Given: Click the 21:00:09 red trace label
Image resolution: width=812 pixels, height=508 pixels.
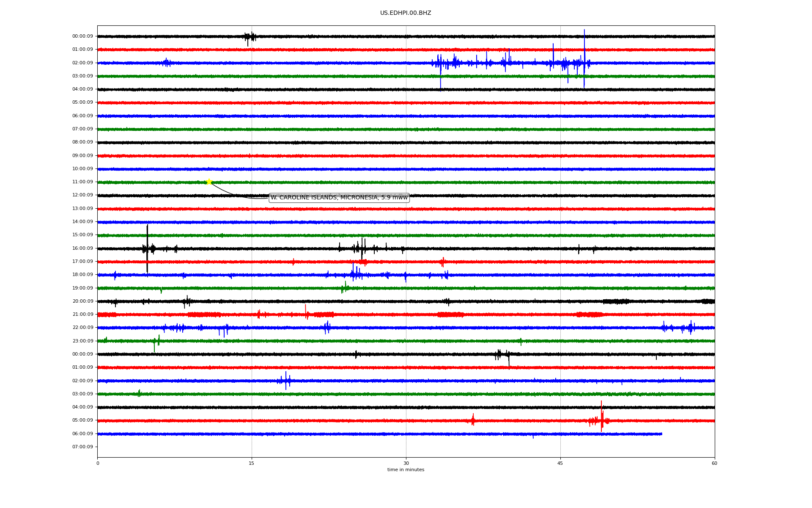Looking at the screenshot, I should [82, 315].
